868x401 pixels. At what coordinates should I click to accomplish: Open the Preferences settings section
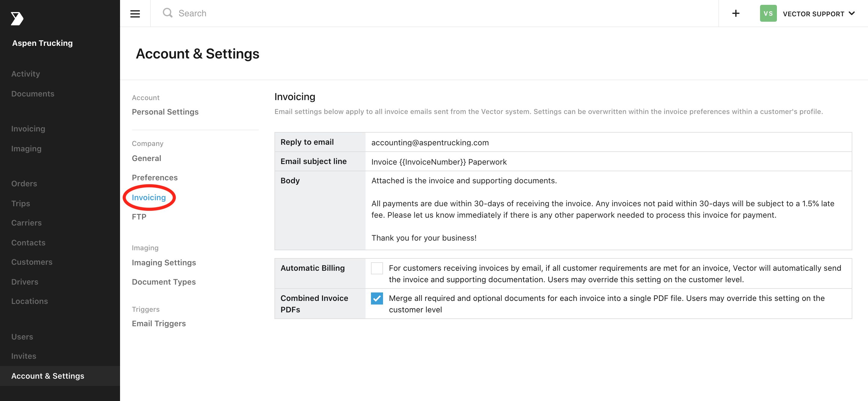coord(155,178)
